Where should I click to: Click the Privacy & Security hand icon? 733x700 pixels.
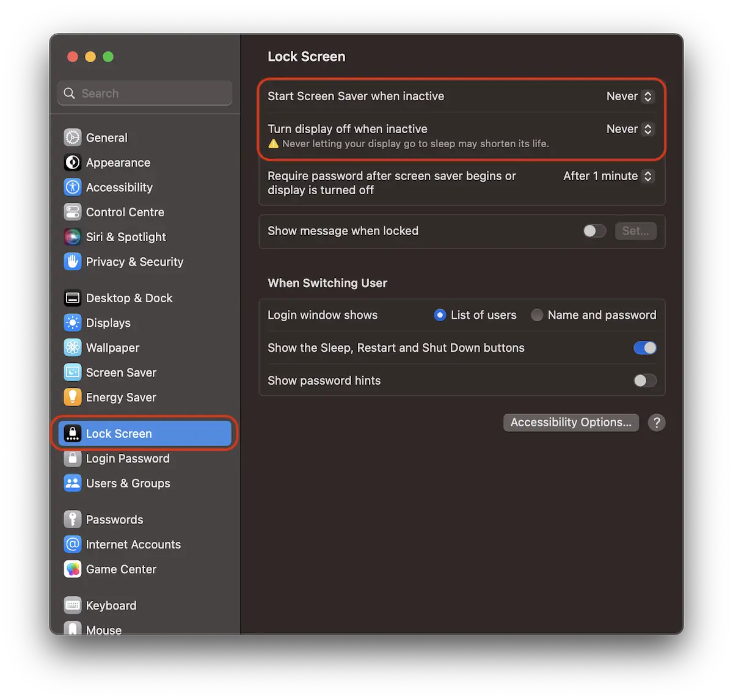73,261
